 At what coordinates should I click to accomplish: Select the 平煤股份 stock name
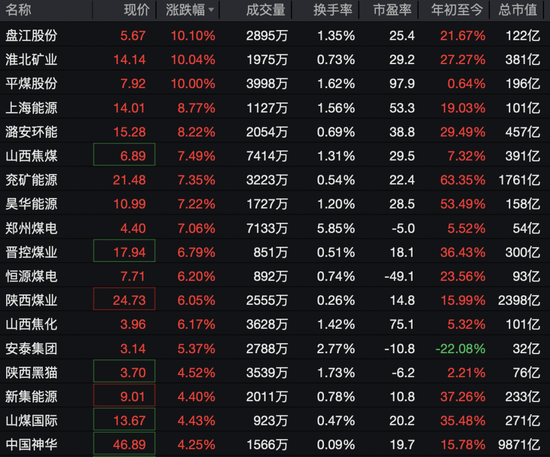31,83
